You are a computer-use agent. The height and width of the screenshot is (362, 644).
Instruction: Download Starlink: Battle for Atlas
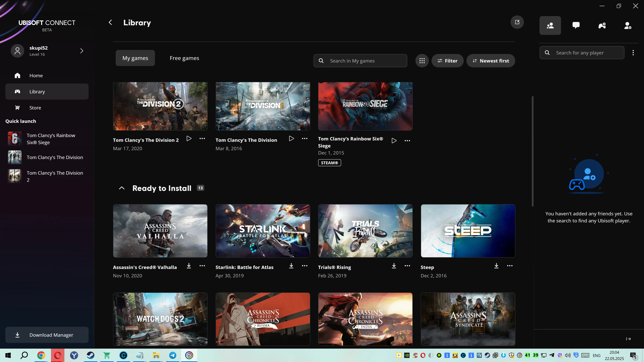[291, 266]
